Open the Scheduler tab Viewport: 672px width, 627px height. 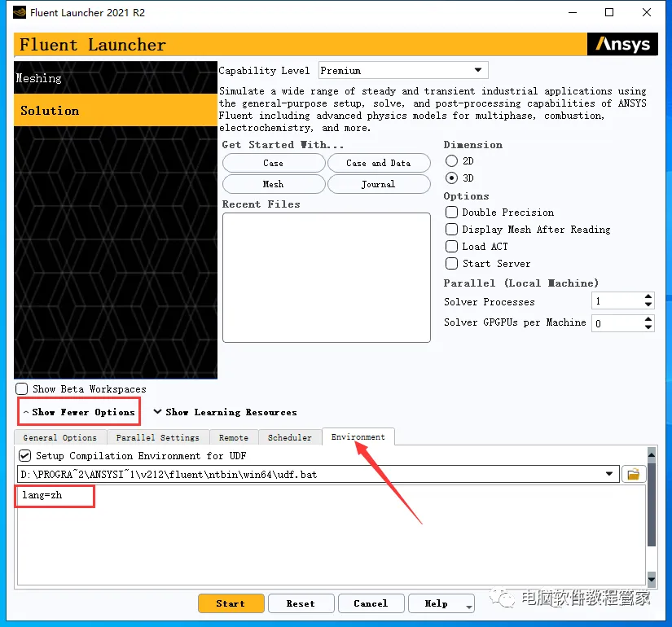pyautogui.click(x=290, y=437)
